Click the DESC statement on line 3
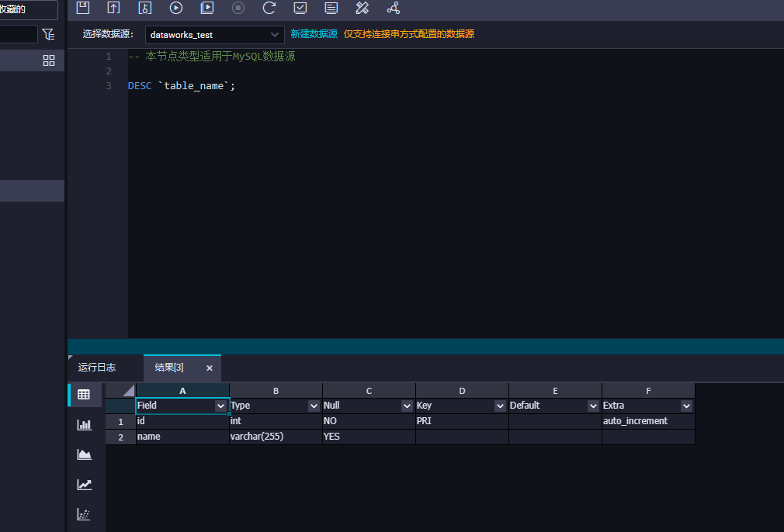This screenshot has width=784, height=532. pos(182,86)
